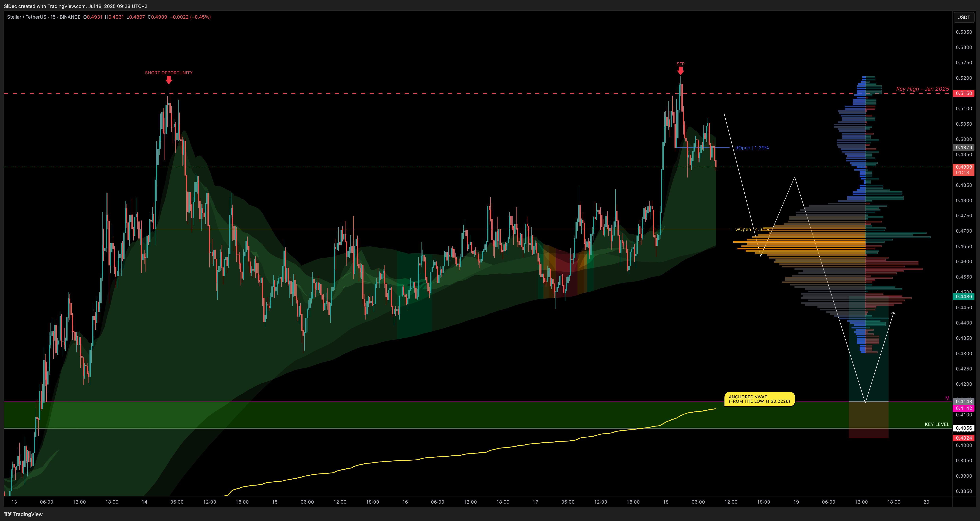This screenshot has height=521, width=980.
Task: Click the 0.5350 price axis label
Action: coord(964,32)
